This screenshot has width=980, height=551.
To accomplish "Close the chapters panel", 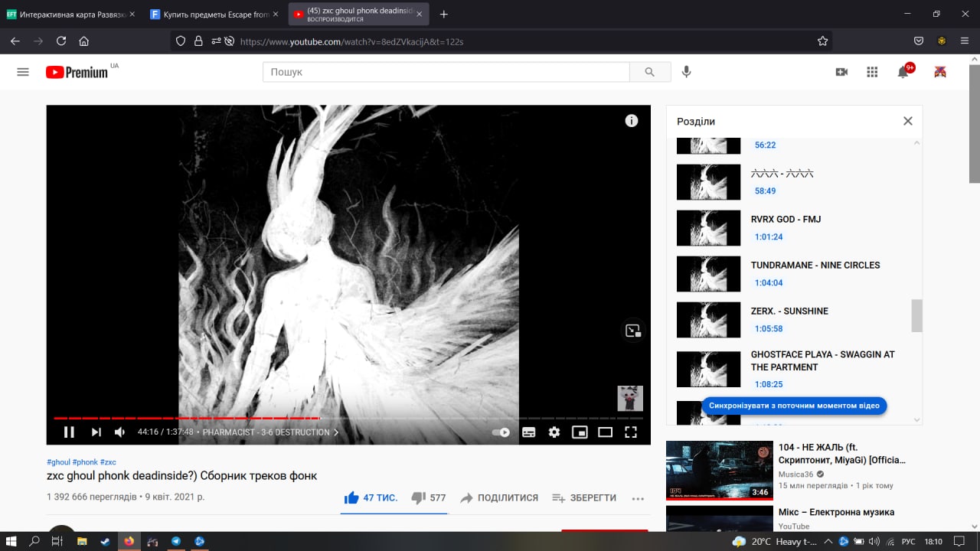I will (908, 121).
